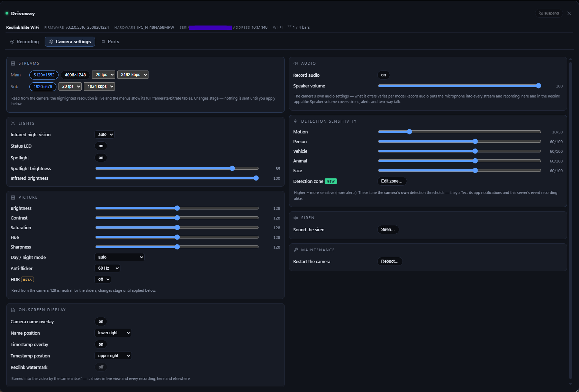Image resolution: width=579 pixels, height=392 pixels.
Task: Click the On-Screen Display document icon
Action: (13, 310)
